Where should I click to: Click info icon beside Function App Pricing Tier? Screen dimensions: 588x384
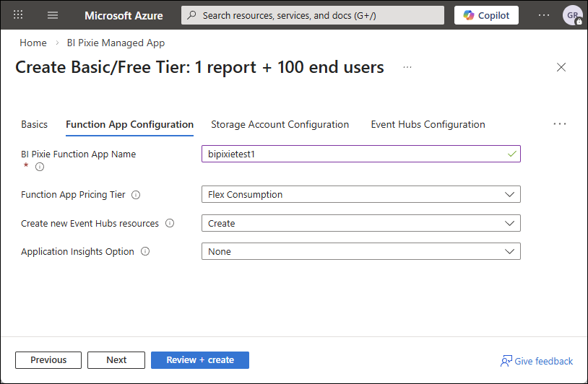pos(136,195)
